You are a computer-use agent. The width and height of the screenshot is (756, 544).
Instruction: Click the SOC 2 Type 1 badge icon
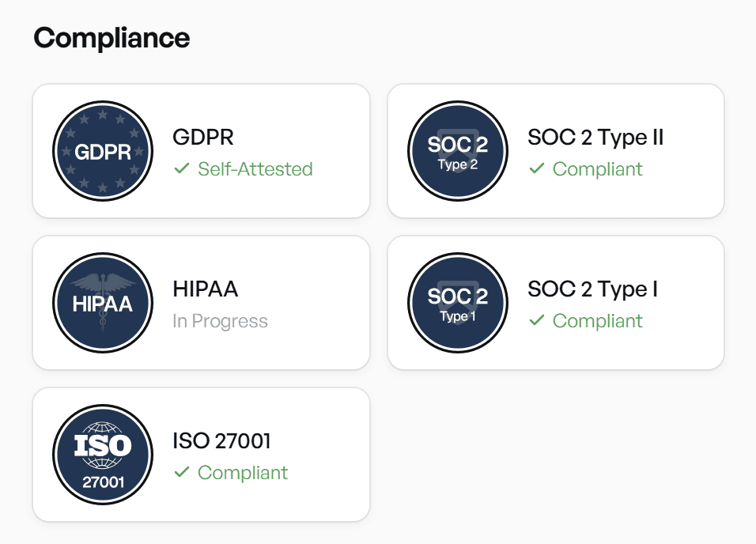458,303
